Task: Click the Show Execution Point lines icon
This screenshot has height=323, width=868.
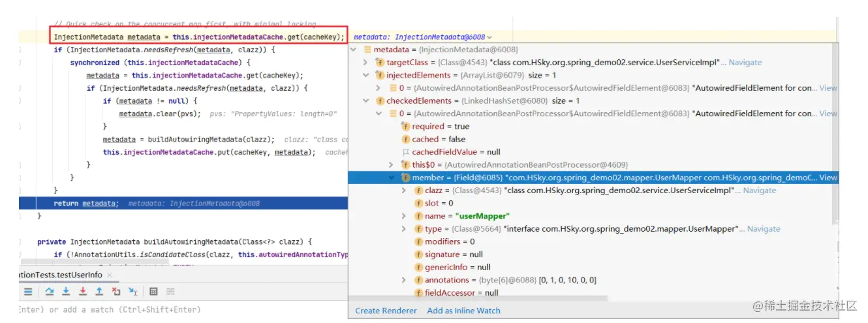Action: click(28, 292)
